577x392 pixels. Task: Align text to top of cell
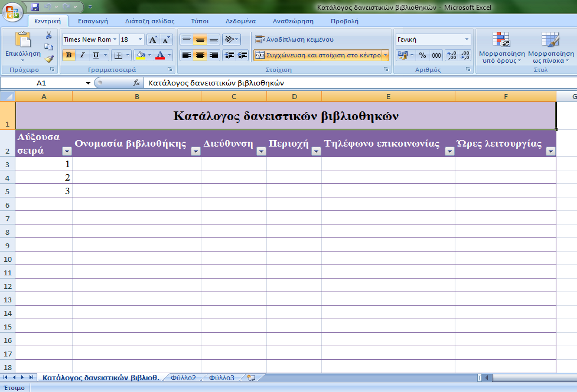tap(187, 39)
